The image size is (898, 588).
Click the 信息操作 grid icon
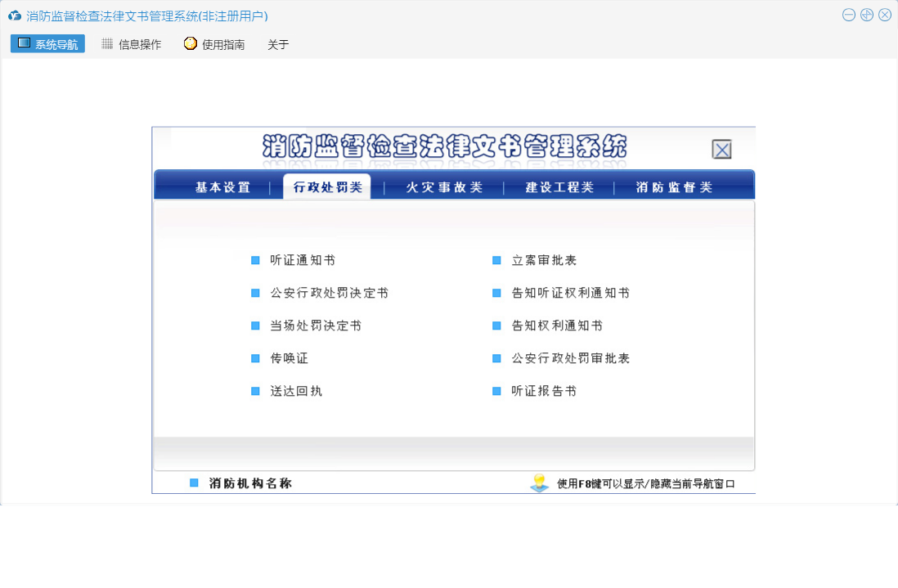pos(107,44)
